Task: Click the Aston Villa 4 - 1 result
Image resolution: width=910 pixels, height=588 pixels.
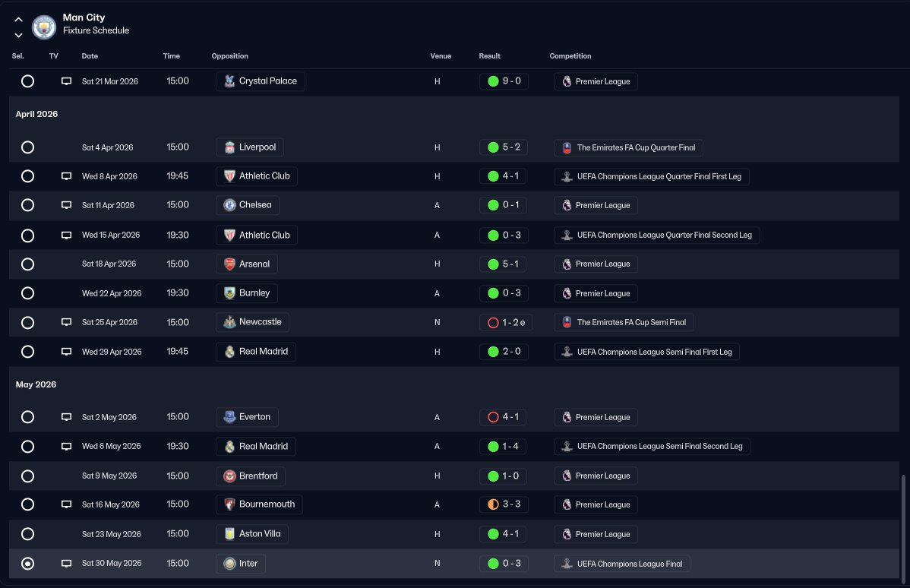Action: pos(503,534)
